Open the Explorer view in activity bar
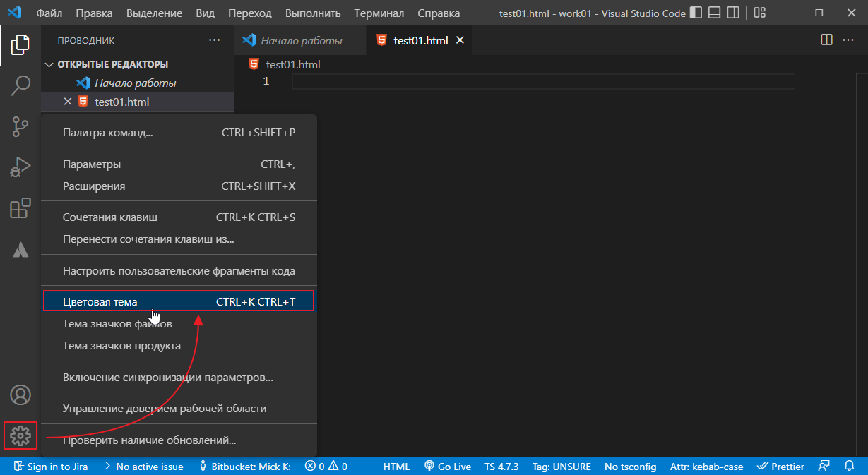The height and width of the screenshot is (475, 868). coord(20,45)
